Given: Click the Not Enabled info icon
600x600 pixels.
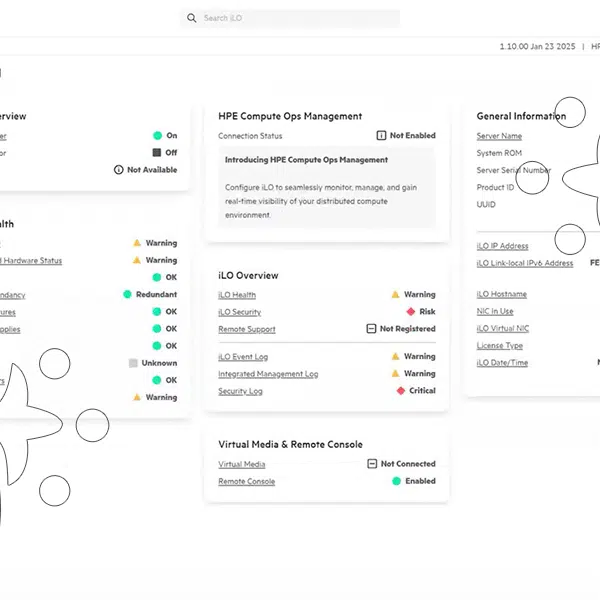Looking at the screenshot, I should click(381, 136).
